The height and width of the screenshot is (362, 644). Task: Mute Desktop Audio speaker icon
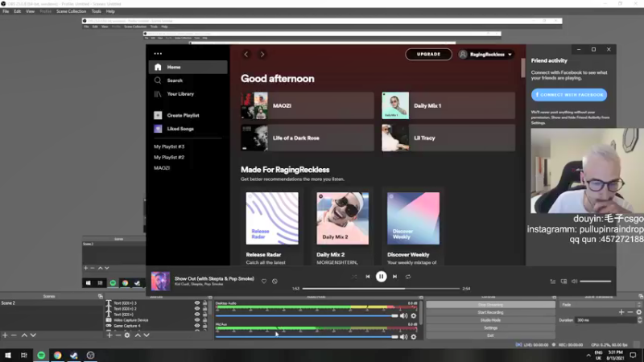pos(404,315)
